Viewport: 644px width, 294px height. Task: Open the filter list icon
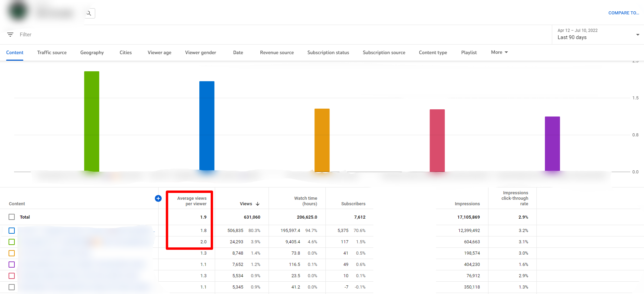(x=10, y=35)
